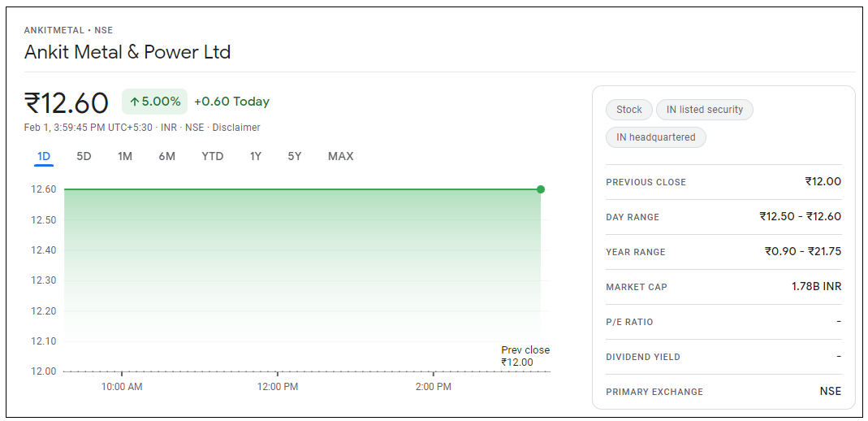View the 1Y price chart
Screen dimensions: 868x421
click(x=255, y=156)
